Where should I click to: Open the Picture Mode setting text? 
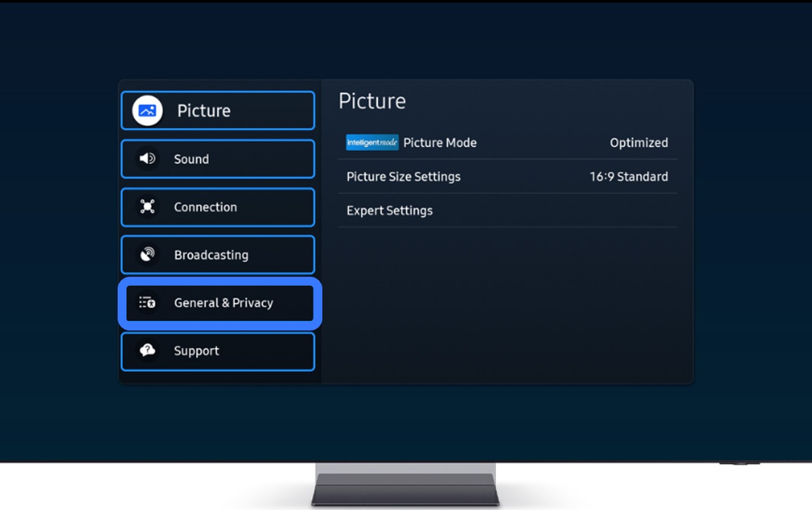(x=439, y=143)
